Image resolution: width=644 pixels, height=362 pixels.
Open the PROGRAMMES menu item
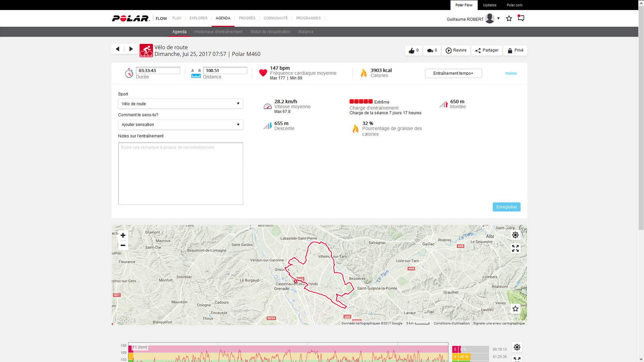click(x=308, y=18)
